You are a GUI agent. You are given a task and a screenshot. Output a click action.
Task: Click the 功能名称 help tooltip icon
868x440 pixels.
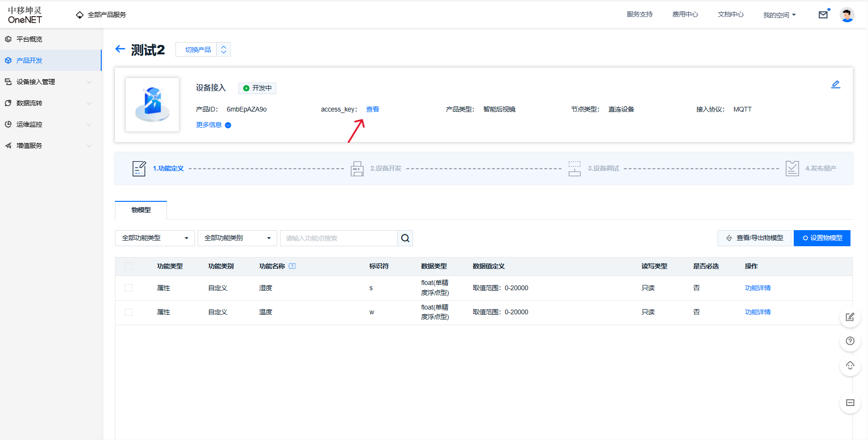click(292, 266)
